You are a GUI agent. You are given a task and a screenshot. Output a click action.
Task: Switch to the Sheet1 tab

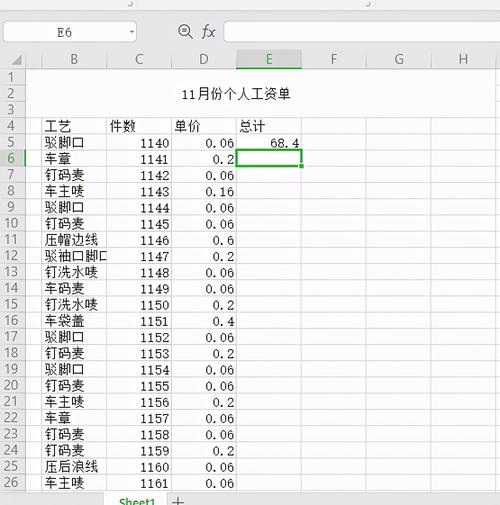point(137,501)
